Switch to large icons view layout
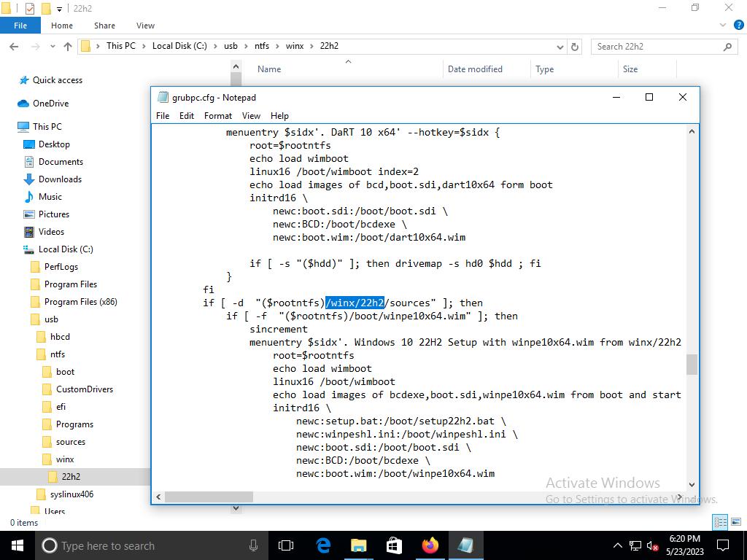Image resolution: width=747 pixels, height=560 pixels. [735, 522]
